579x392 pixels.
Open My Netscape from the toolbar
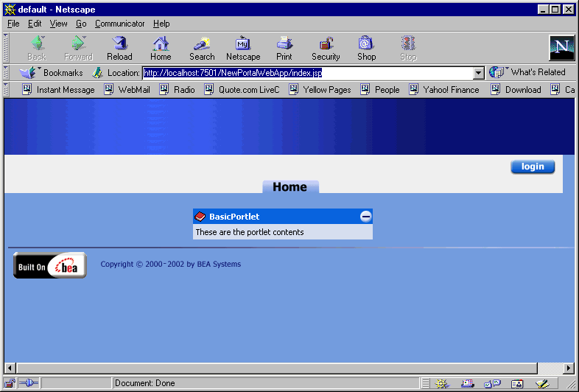(243, 48)
